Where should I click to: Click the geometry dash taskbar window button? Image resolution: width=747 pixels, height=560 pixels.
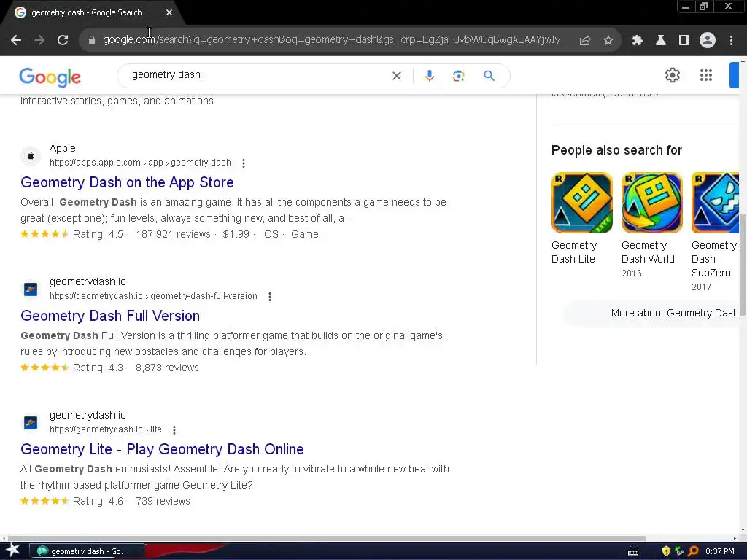tap(87, 551)
